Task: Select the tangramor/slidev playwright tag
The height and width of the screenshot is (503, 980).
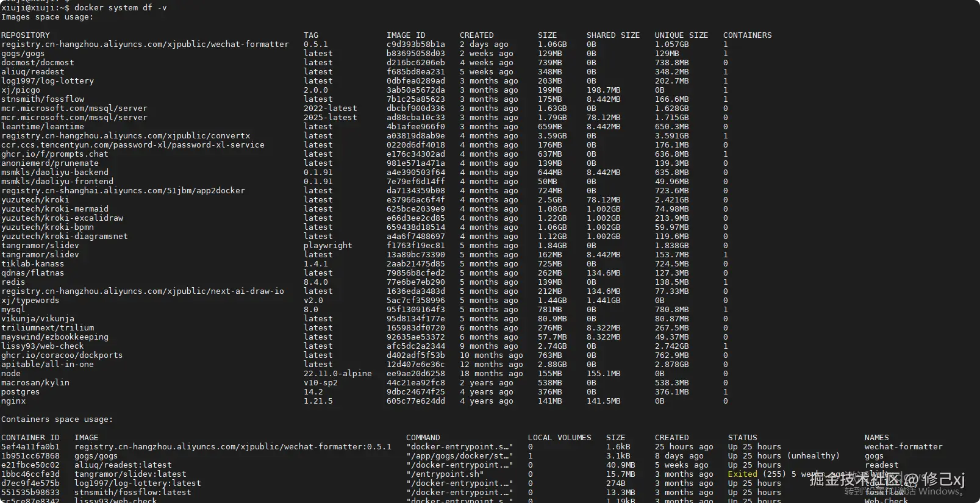Action: [x=327, y=246]
